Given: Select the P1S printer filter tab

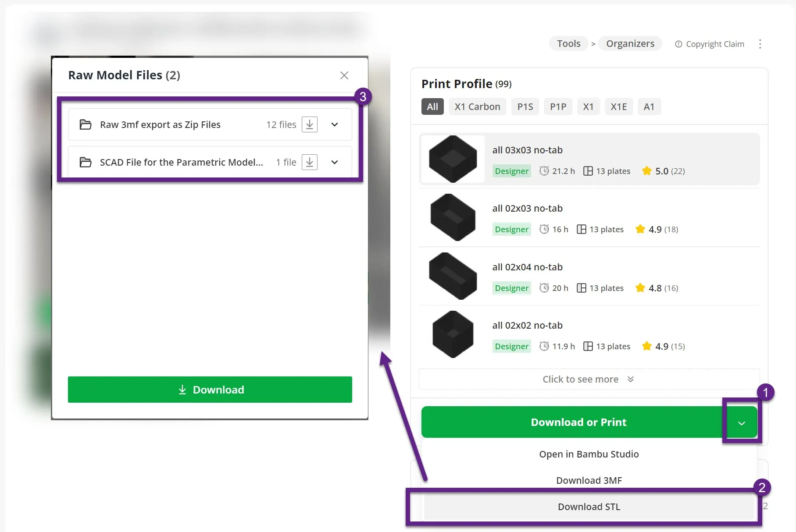Looking at the screenshot, I should pos(525,106).
